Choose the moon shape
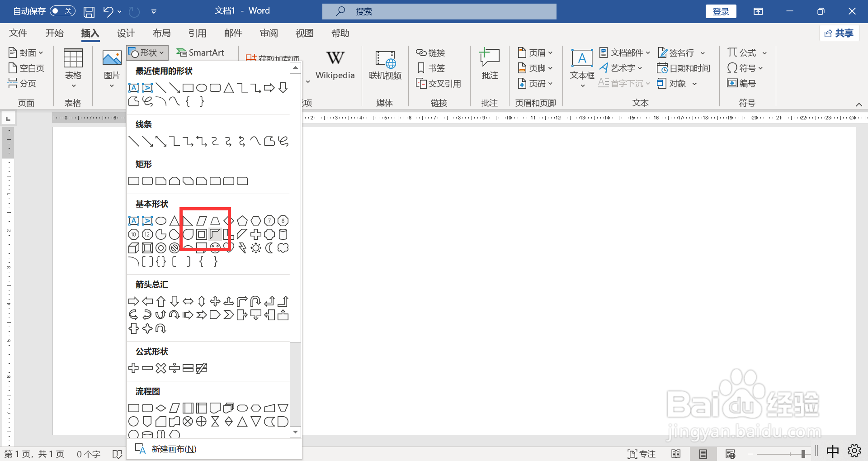 [x=269, y=248]
